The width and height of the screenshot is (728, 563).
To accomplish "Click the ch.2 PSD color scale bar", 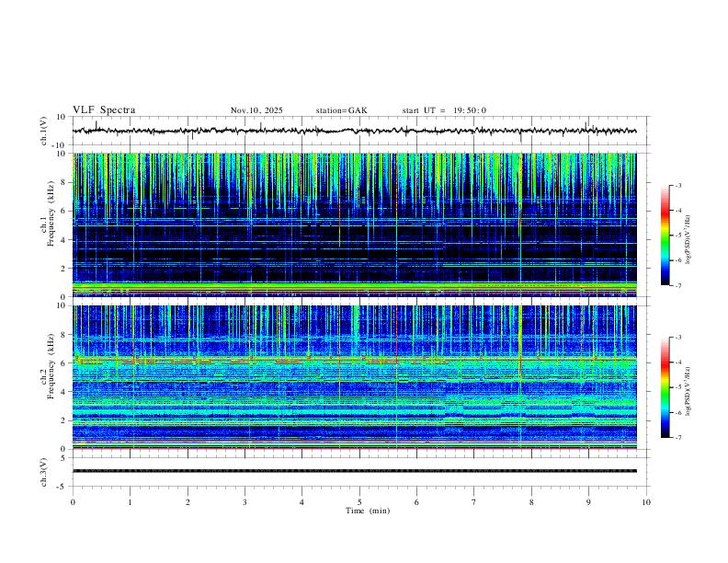I will point(665,387).
